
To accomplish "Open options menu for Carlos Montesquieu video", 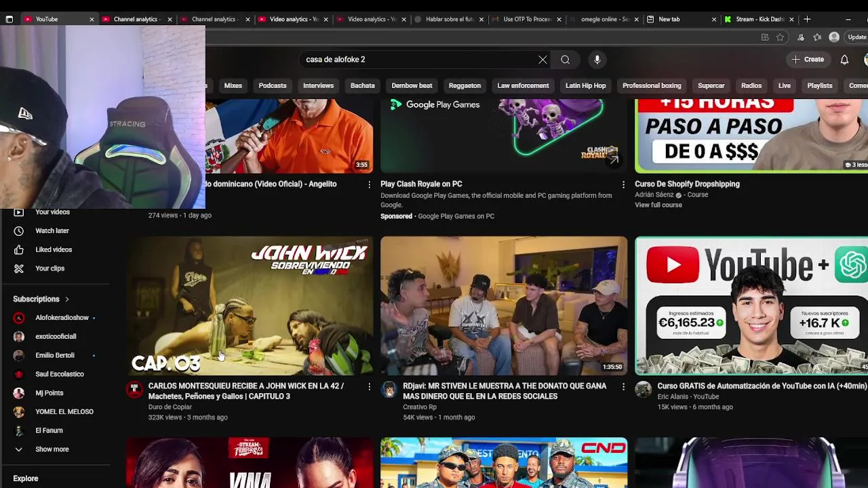I will click(369, 386).
